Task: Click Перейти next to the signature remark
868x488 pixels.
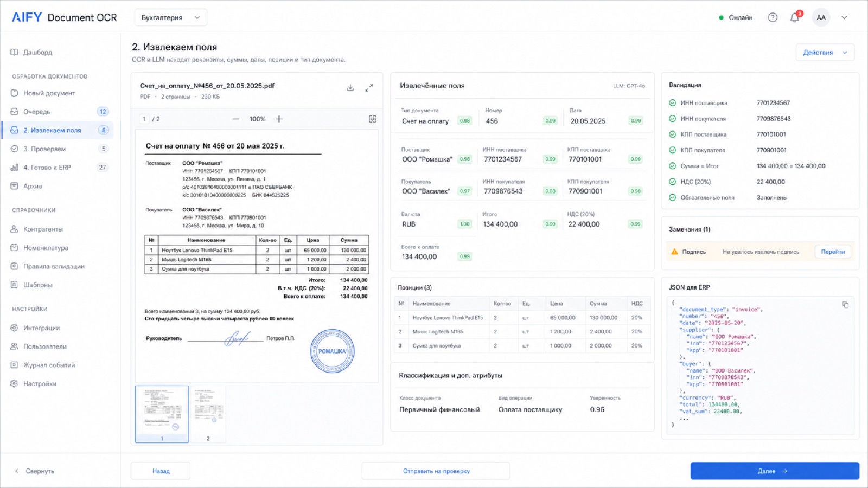Action: [x=833, y=252]
